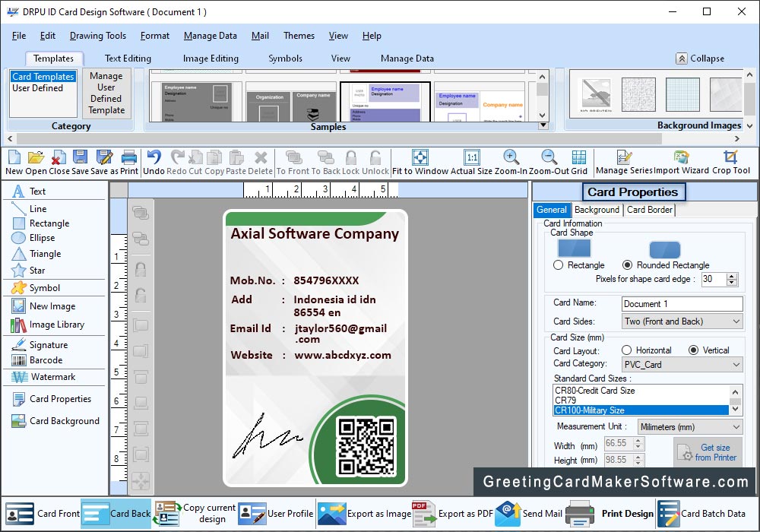Select the Rounded Rectangle card shape

[x=627, y=265]
